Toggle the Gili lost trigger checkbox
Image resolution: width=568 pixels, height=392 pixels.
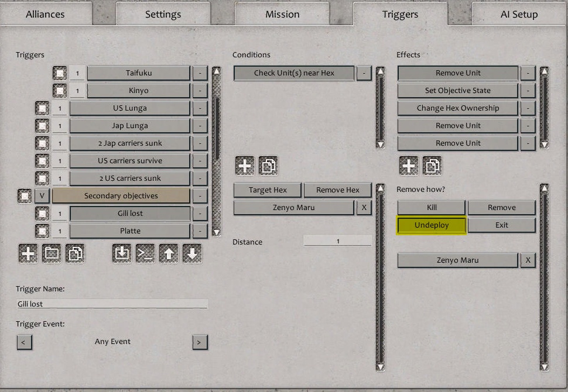tap(42, 214)
